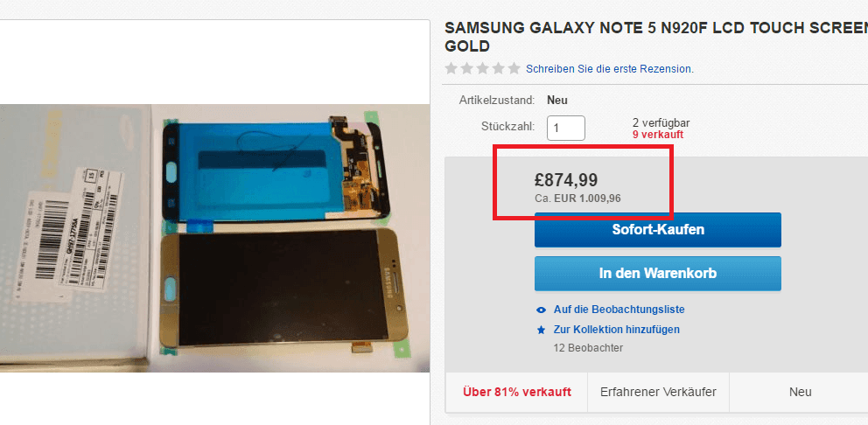This screenshot has height=425, width=868.
Task: Select the Erfahrener Verkäufer tab
Action: 658,393
